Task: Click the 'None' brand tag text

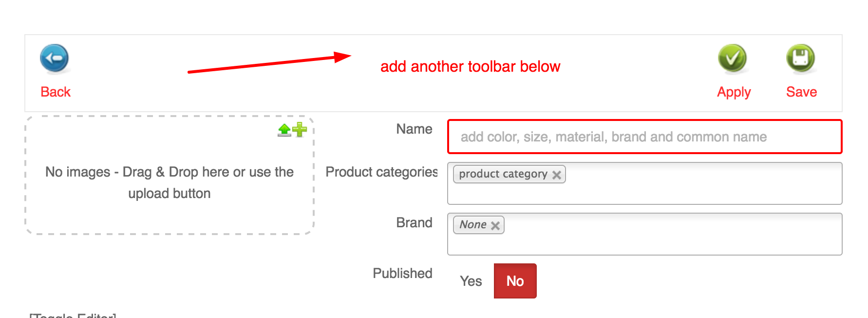Action: point(472,225)
